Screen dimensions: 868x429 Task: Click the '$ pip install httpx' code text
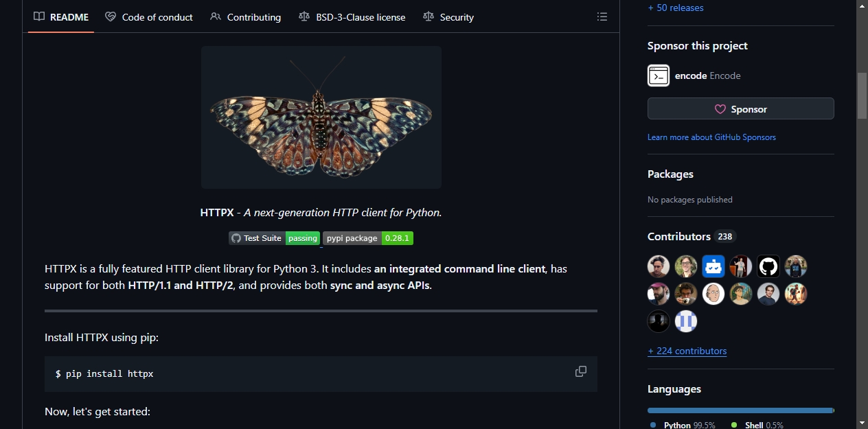coord(104,374)
